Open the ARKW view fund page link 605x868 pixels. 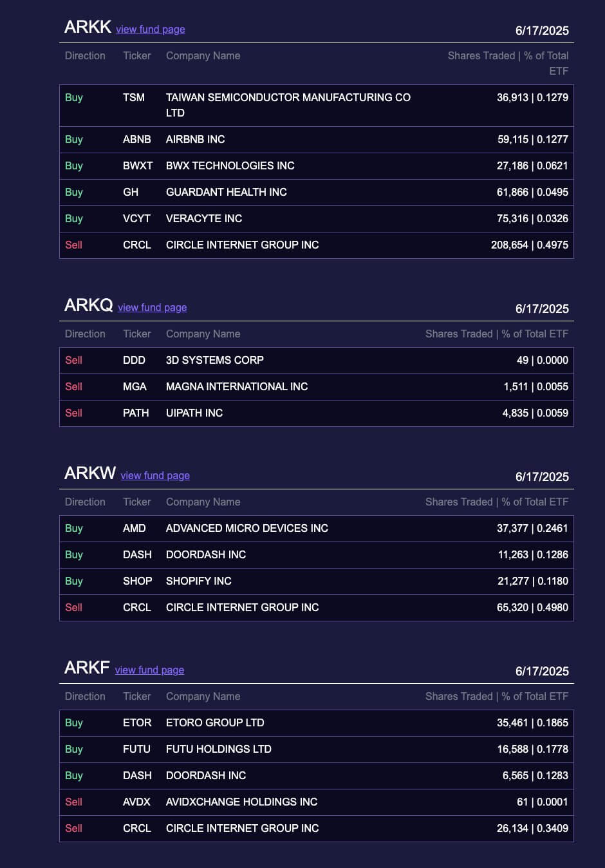(155, 476)
